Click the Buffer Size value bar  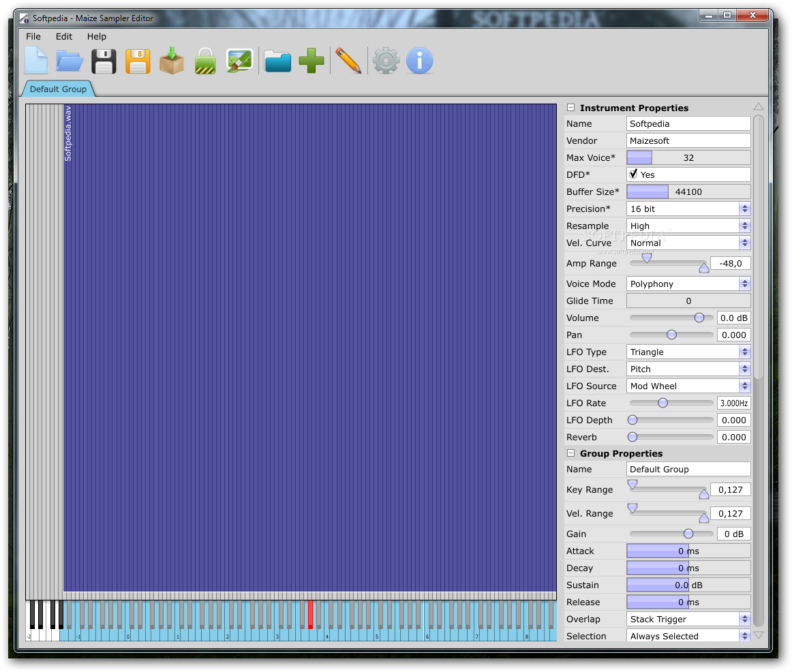pos(688,192)
